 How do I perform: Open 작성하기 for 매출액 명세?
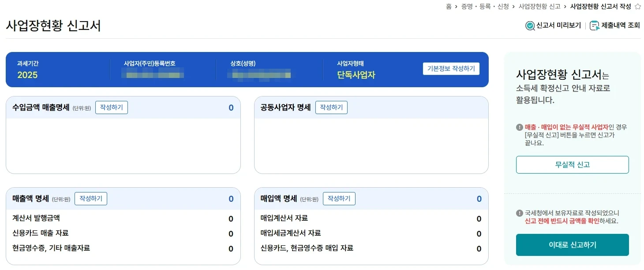coord(91,199)
